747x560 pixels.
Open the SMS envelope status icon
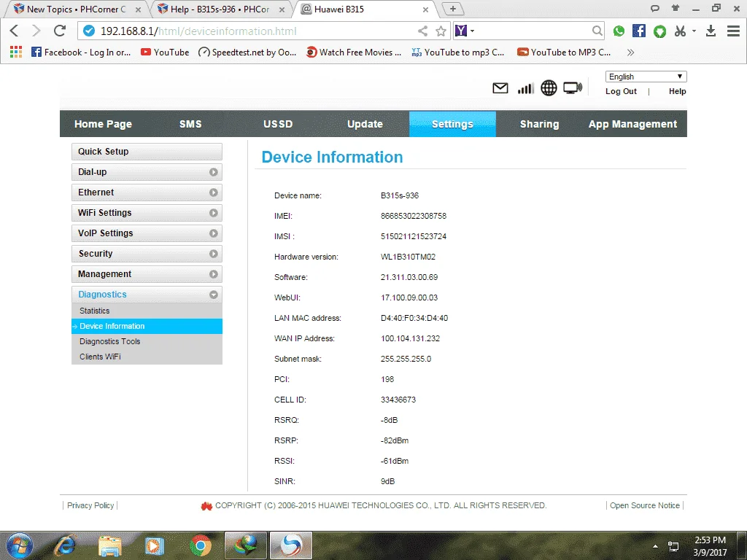pos(500,88)
